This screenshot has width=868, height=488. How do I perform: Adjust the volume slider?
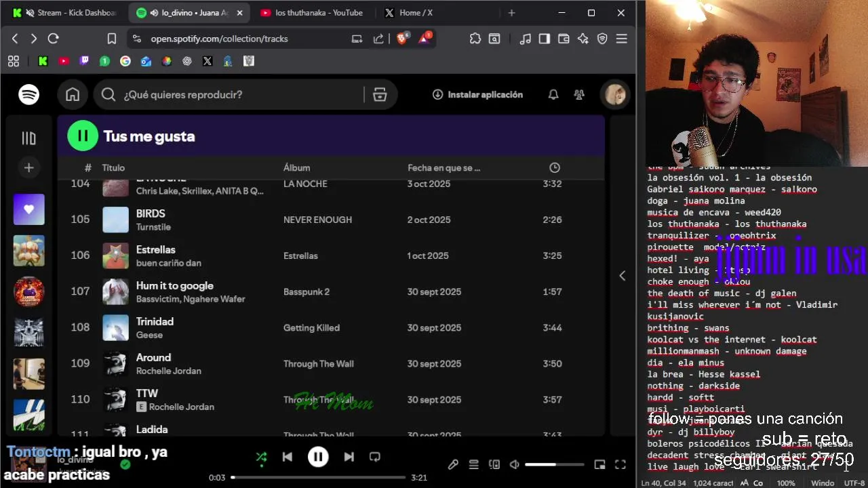click(554, 464)
